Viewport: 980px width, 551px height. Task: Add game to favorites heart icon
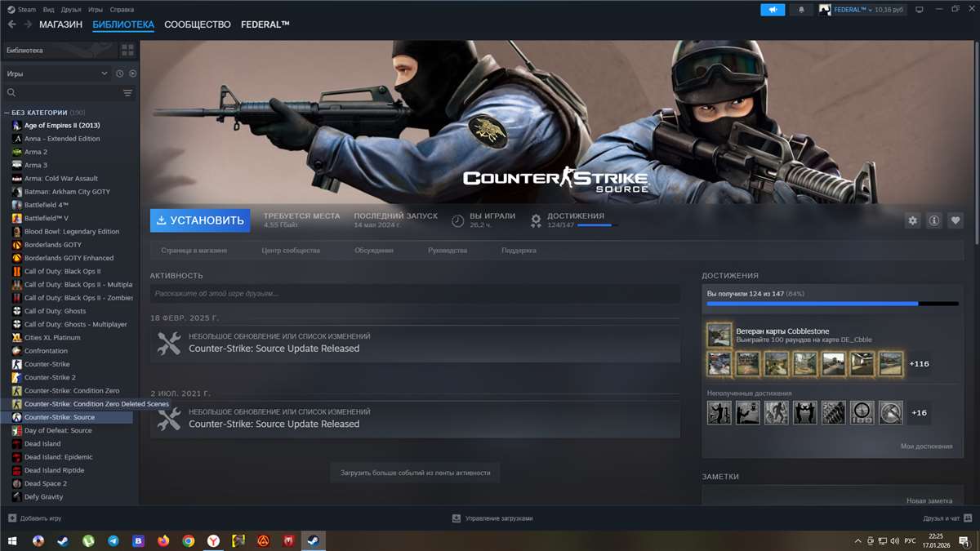point(955,220)
